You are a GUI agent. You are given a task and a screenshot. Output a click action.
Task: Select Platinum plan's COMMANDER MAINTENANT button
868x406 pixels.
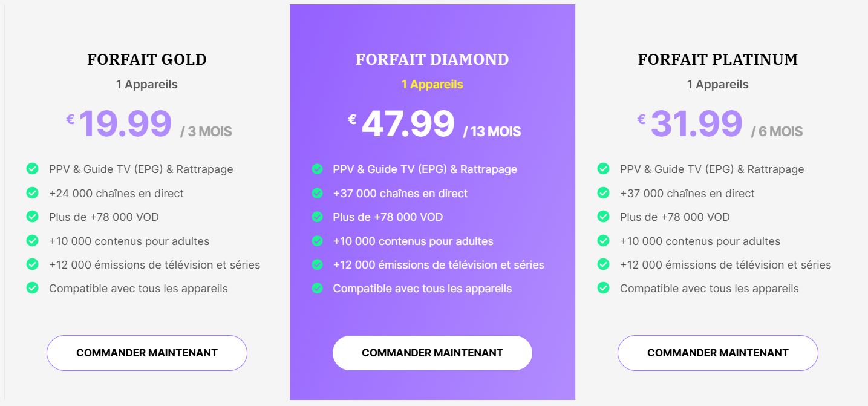click(x=718, y=353)
